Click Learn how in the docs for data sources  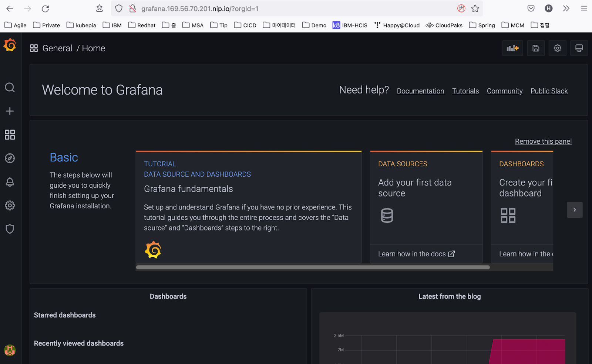(x=416, y=254)
